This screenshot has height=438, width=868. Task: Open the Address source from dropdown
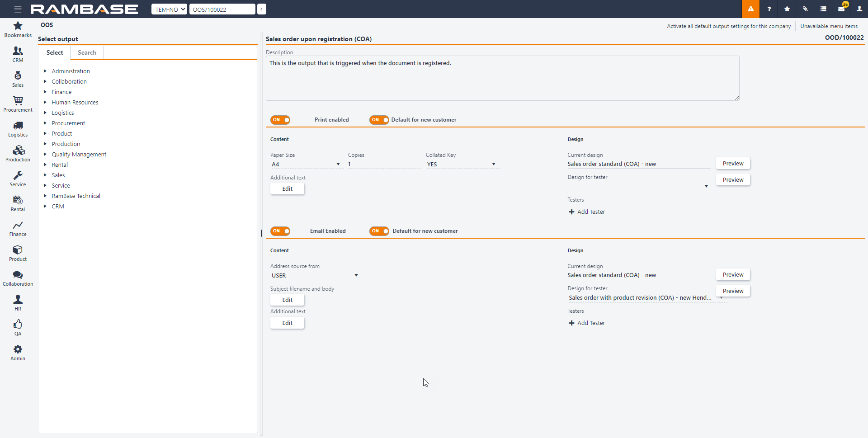coord(315,276)
